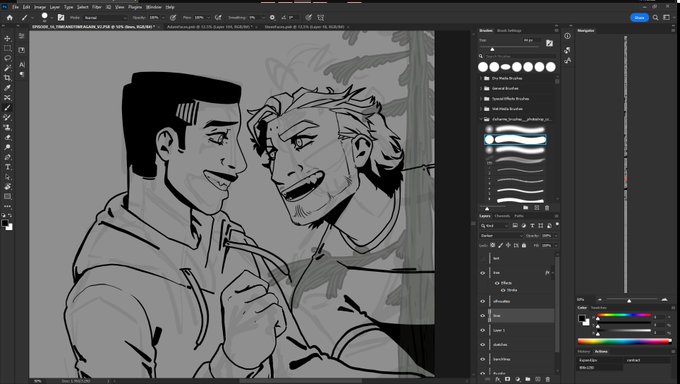Switch to Channels tab
Viewport: 680px width, 384px height.
pos(502,216)
